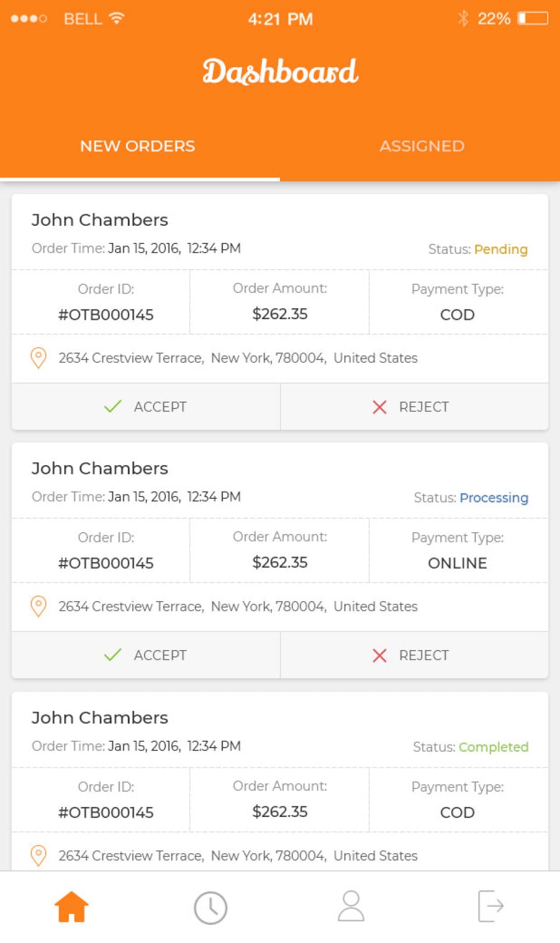Switch to the New Orders tab
Image resolution: width=560 pixels, height=943 pixels.
point(138,146)
